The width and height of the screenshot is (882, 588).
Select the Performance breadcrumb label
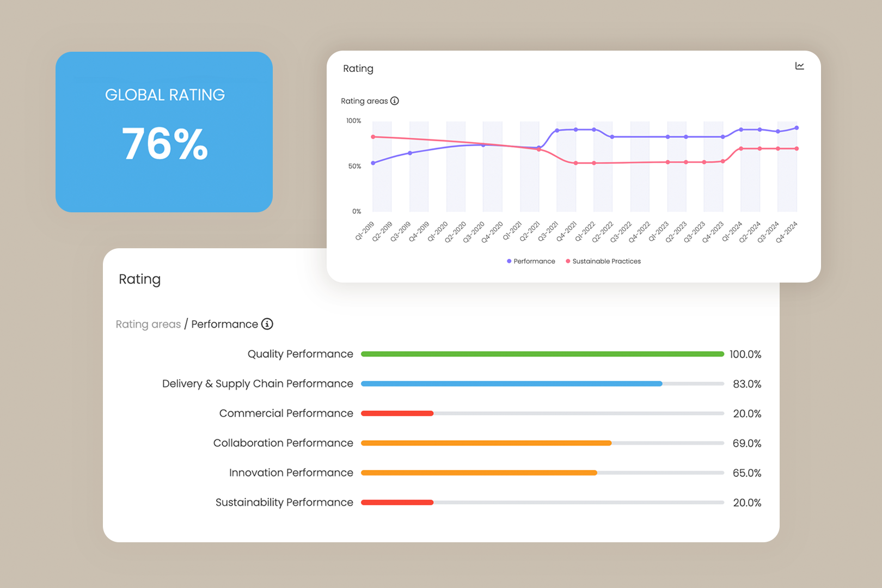(224, 324)
